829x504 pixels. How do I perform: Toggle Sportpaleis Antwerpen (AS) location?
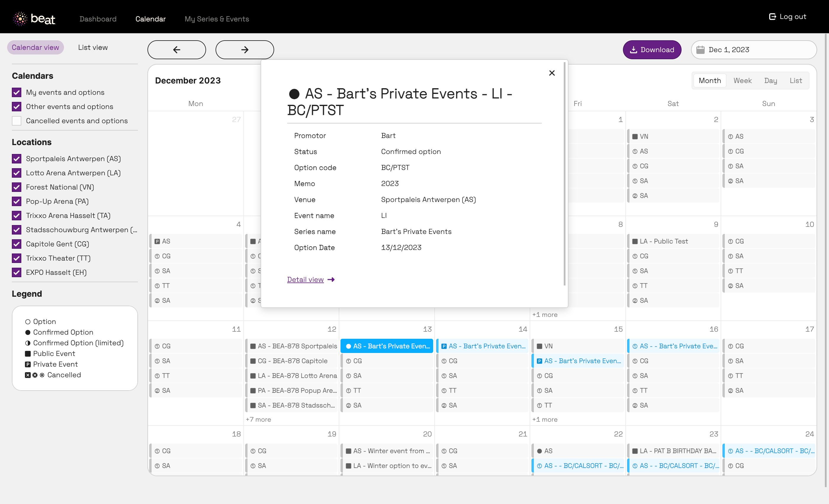pyautogui.click(x=17, y=159)
